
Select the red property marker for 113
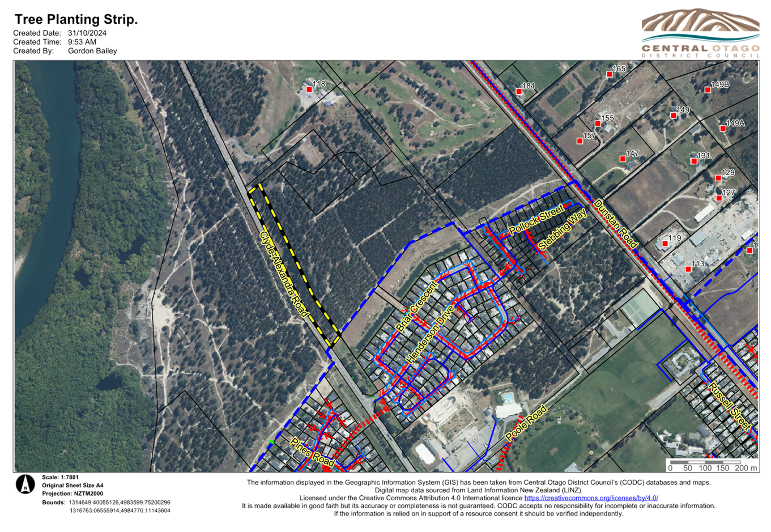[688, 269]
